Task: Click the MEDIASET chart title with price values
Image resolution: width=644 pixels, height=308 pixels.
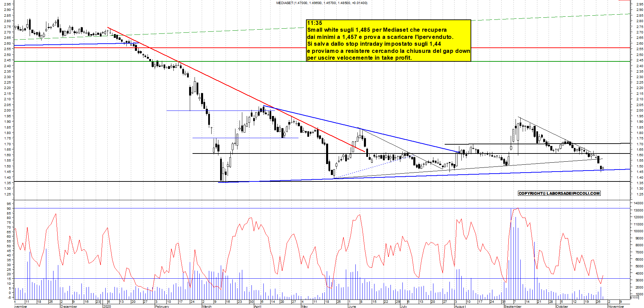Action: [x=322, y=3]
